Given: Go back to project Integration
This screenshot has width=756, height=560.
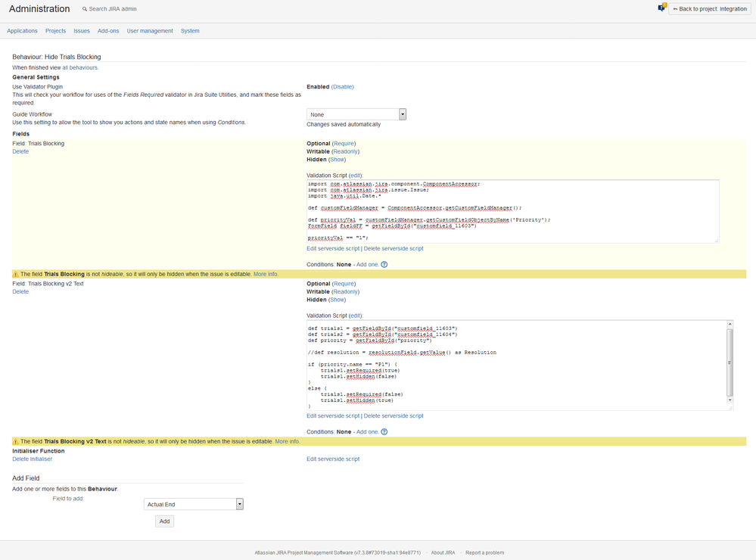Looking at the screenshot, I should pyautogui.click(x=710, y=9).
